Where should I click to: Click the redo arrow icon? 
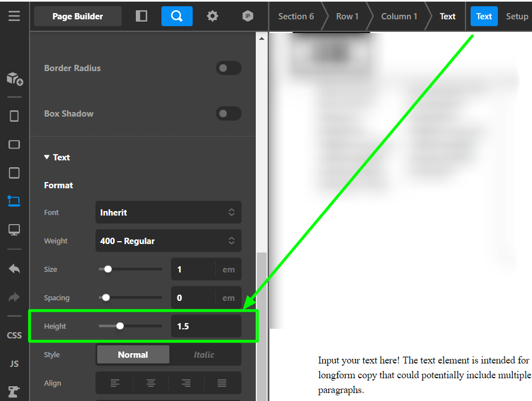[x=14, y=297]
